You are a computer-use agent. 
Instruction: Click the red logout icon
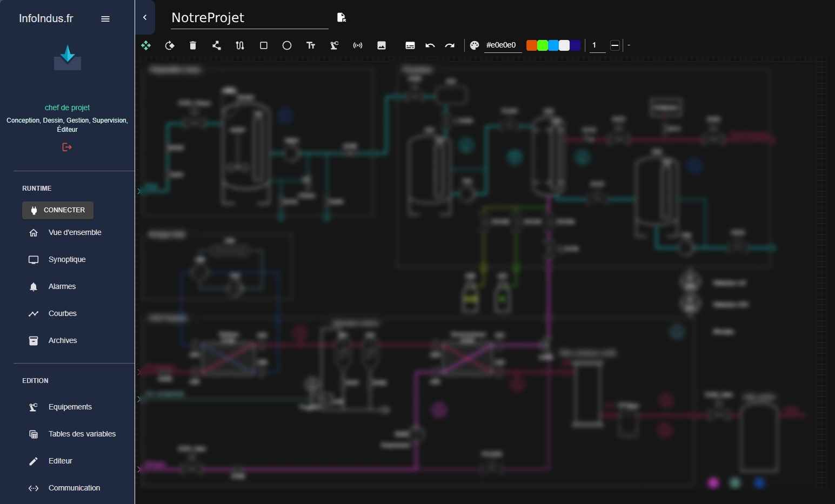pos(67,147)
